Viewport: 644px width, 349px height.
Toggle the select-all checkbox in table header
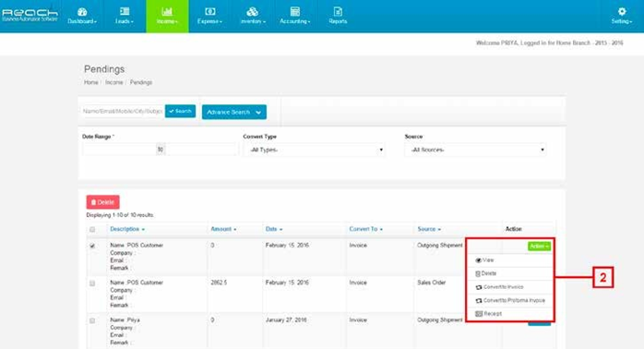92,229
